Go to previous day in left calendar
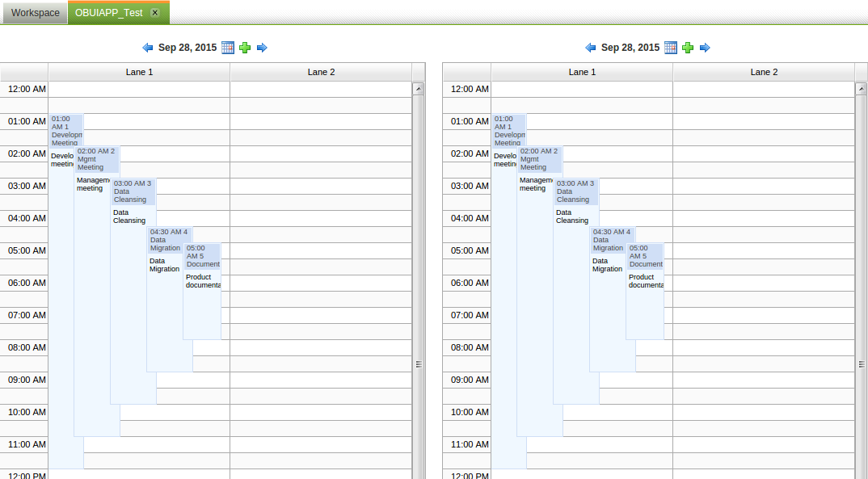Viewport: 868px width, 479px height. point(148,48)
